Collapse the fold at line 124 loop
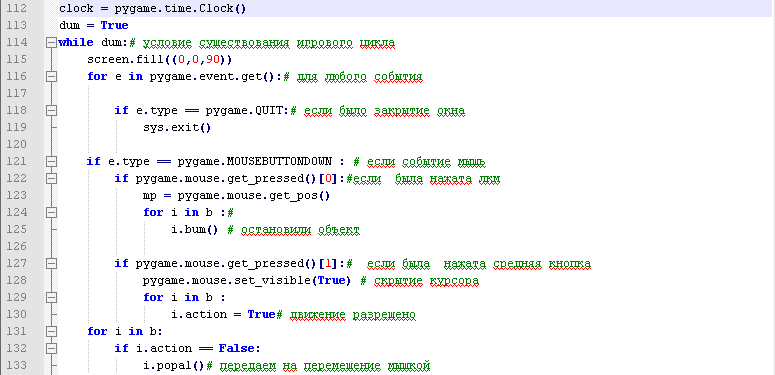Viewport: 775px width, 375px height. 50,212
